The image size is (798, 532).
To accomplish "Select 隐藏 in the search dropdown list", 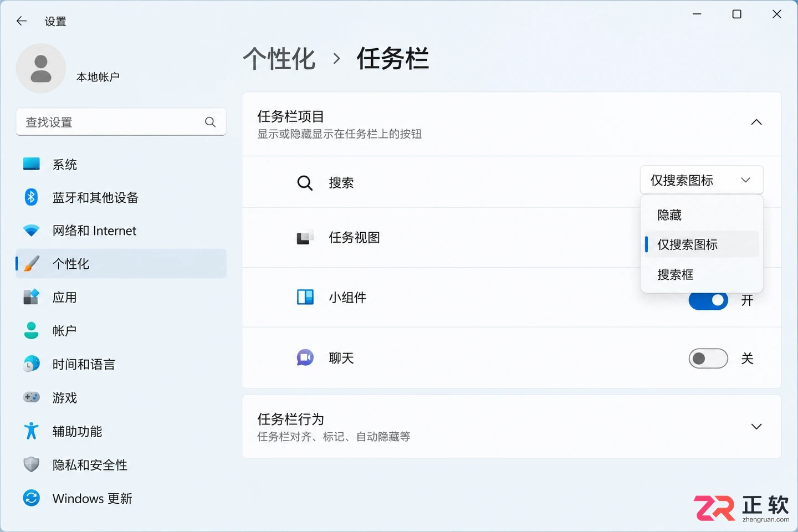I will pos(702,215).
